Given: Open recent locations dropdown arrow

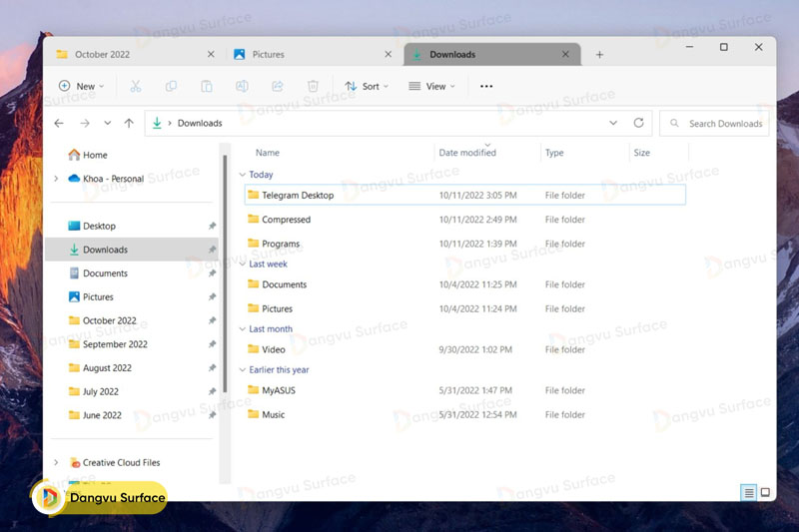Looking at the screenshot, I should (x=108, y=123).
